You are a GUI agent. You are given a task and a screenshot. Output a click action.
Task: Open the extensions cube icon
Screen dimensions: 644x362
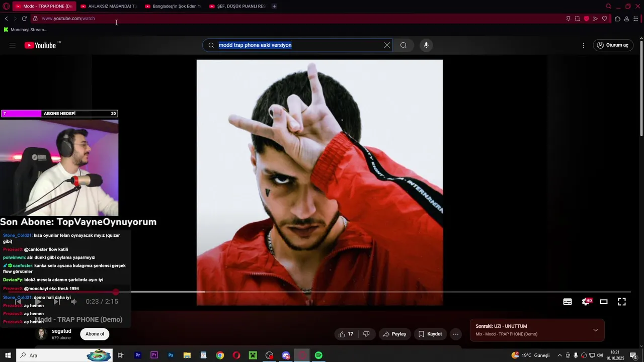tap(618, 19)
